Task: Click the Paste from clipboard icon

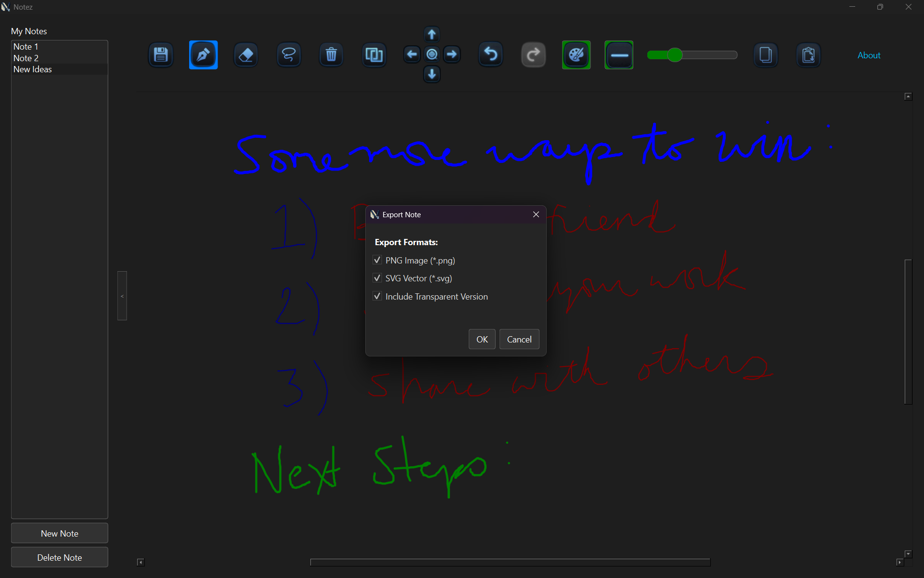Action: click(808, 54)
